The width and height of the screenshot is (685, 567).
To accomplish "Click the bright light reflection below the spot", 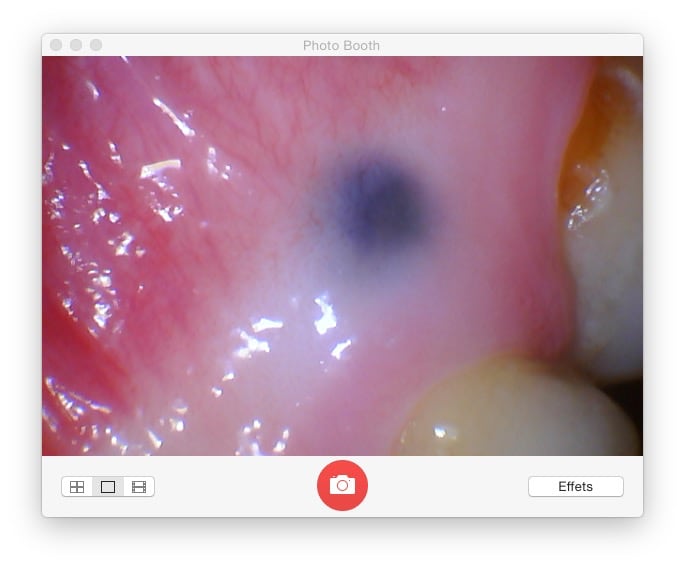I will [x=323, y=315].
